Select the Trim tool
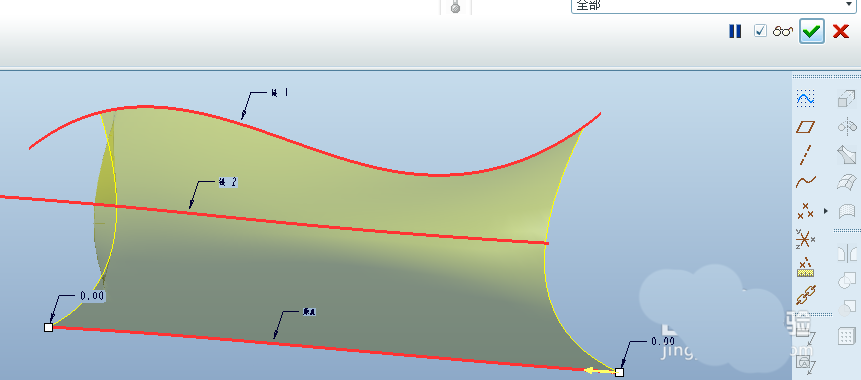The width and height of the screenshot is (861, 380). [846, 308]
